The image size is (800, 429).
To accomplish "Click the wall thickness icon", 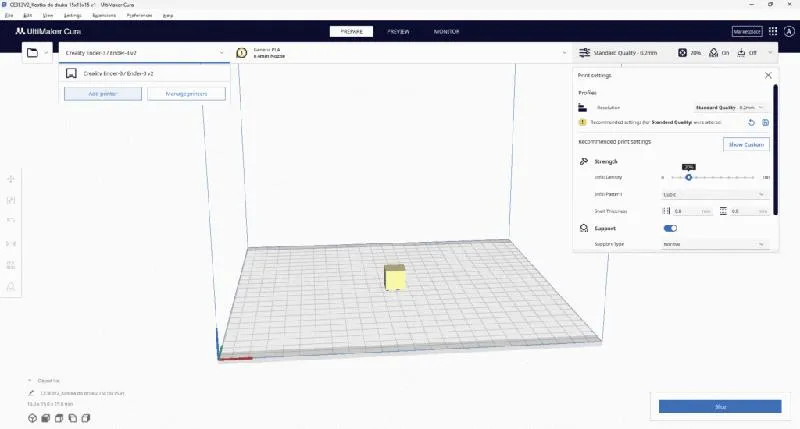I will click(666, 211).
